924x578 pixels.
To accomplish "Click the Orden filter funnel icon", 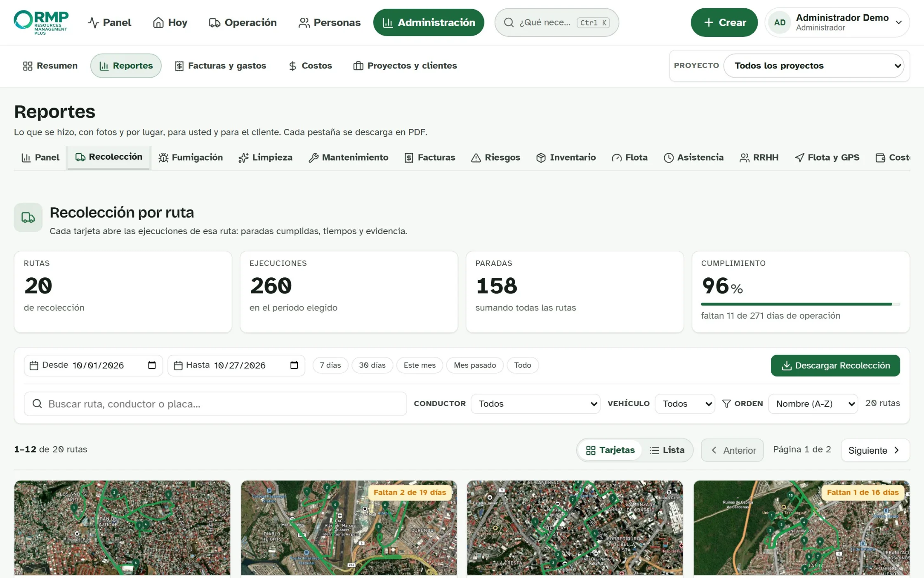I will pos(726,403).
